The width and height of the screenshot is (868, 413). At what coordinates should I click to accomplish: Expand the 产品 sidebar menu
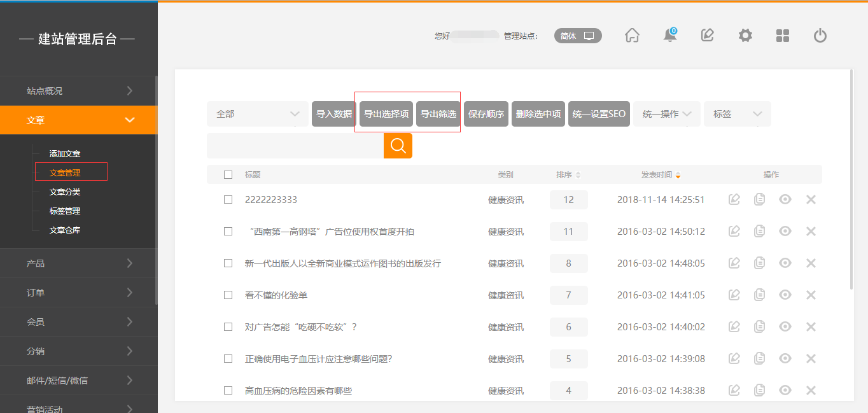coord(78,263)
